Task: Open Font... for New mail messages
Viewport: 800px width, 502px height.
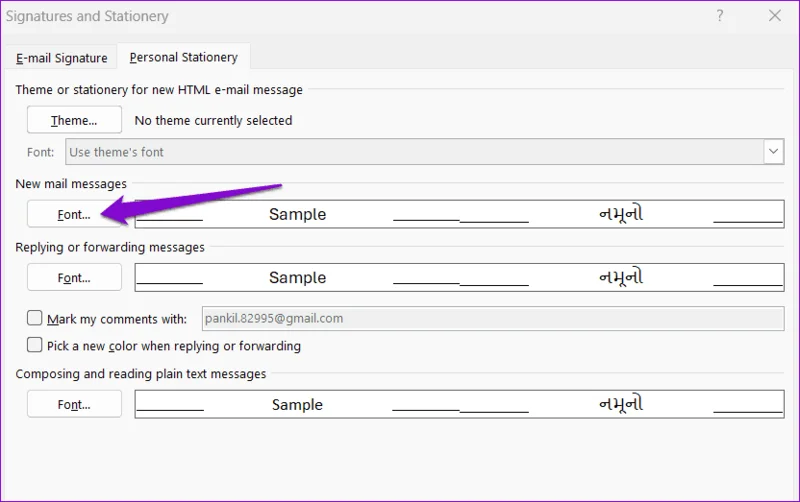Action: click(x=74, y=214)
